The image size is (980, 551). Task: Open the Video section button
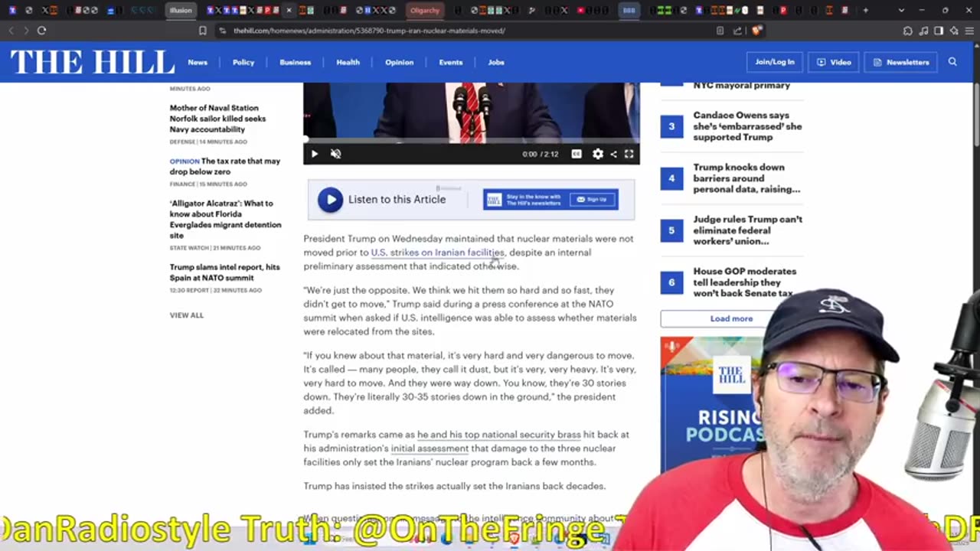point(834,62)
